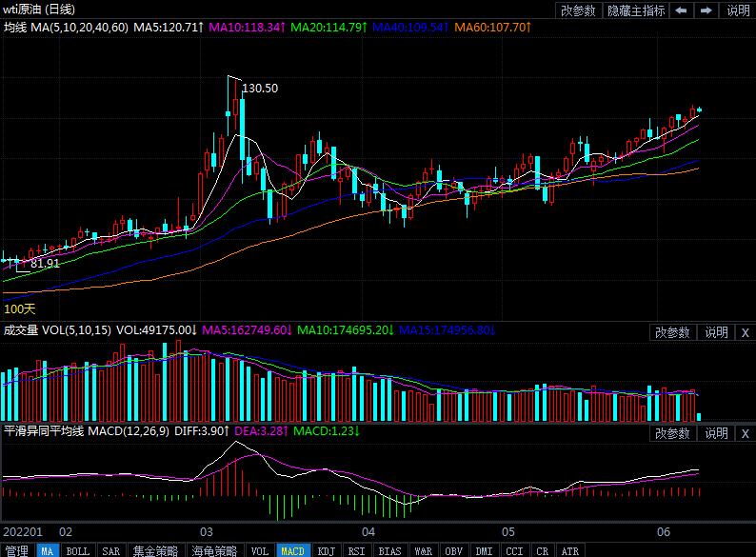
Task: Open the 海角策略 strategy tab
Action: [x=213, y=550]
